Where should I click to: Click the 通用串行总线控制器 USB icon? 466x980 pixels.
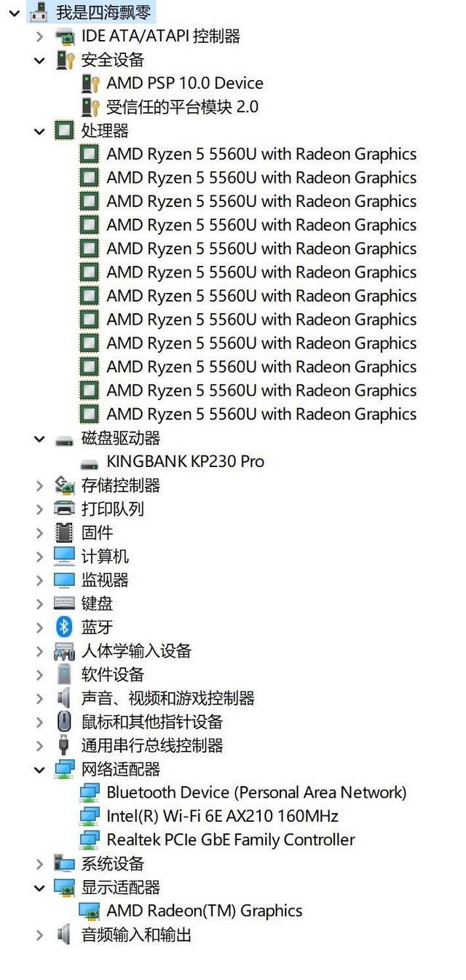point(64,745)
